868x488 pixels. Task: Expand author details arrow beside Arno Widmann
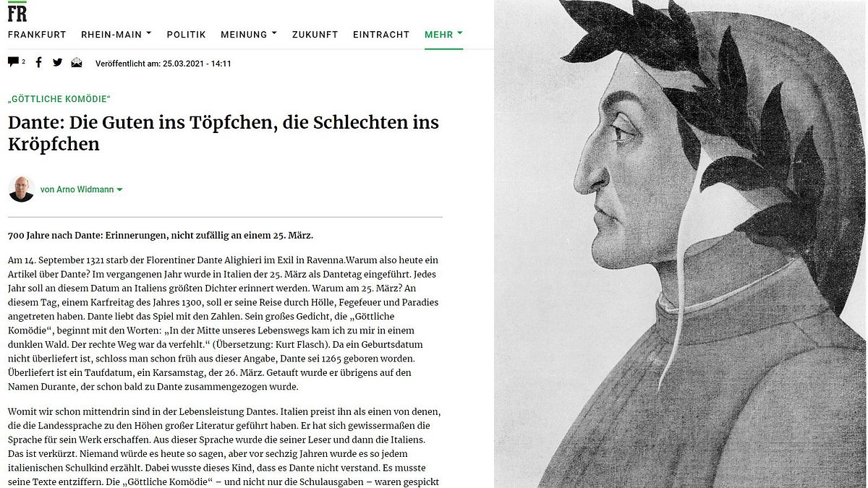click(119, 190)
